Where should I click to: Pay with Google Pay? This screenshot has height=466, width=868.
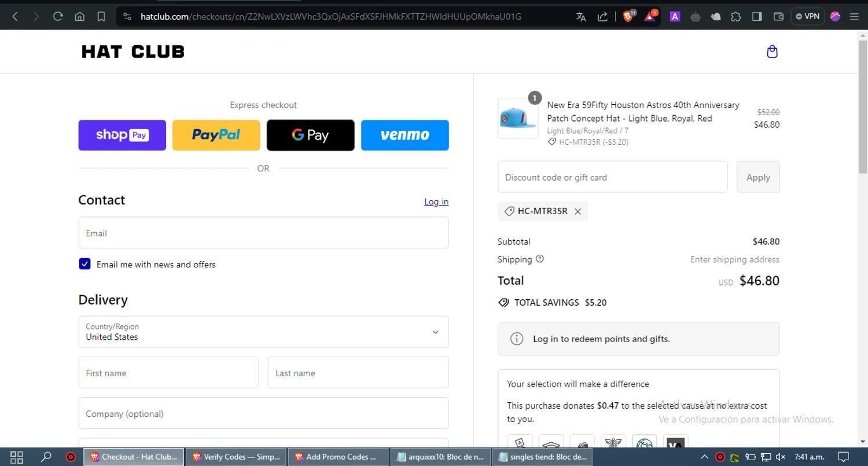[311, 135]
